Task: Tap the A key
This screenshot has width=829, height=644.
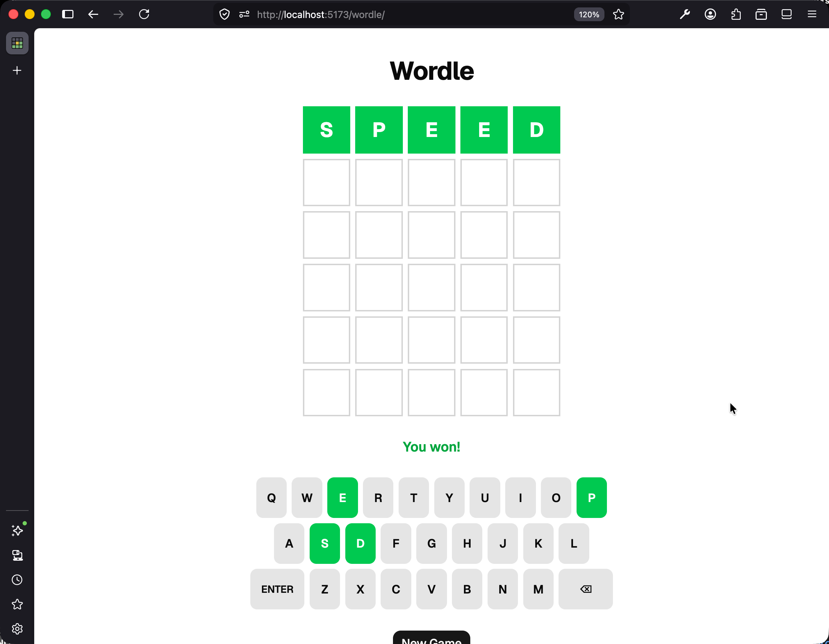Action: pyautogui.click(x=289, y=543)
